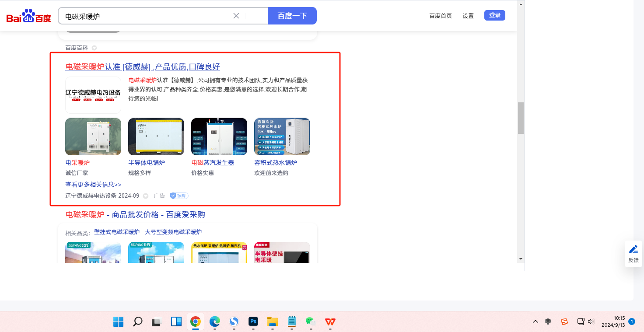Open the 半导体壁挂电采暖 product image
644x332 pixels.
[282, 252]
